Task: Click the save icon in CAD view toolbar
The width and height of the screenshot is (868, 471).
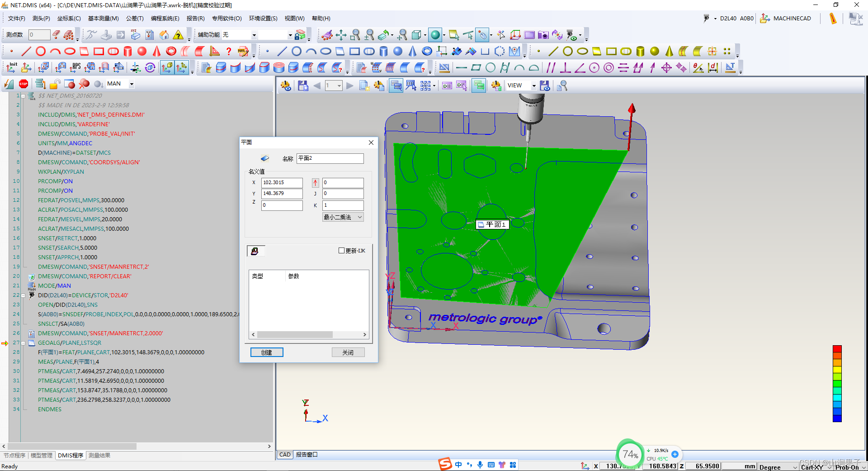Action: coord(303,86)
